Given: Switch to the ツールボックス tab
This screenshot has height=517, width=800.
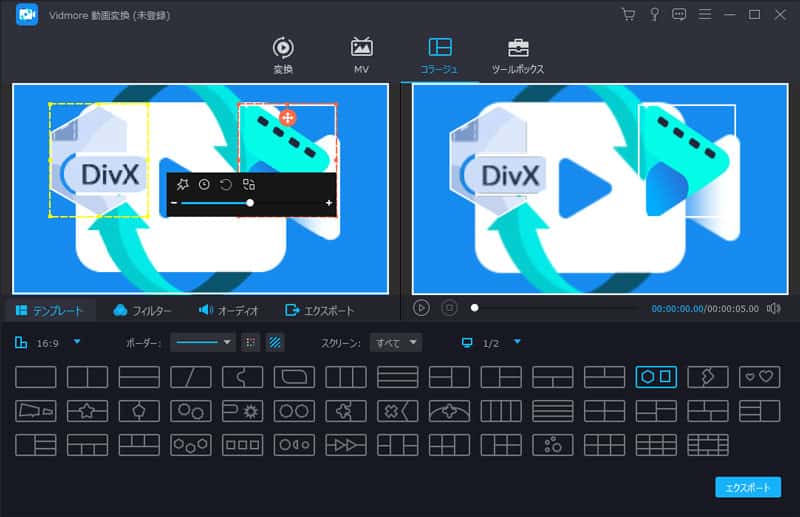Looking at the screenshot, I should point(518,56).
